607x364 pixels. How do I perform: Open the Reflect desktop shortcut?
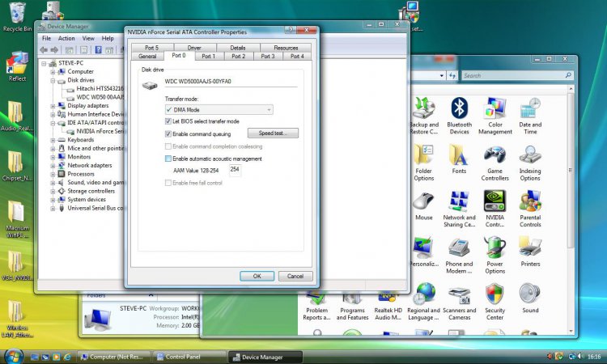pos(17,66)
